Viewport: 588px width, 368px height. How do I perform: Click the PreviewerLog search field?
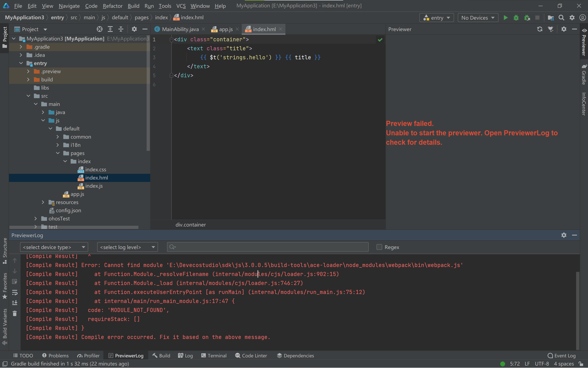coord(268,247)
